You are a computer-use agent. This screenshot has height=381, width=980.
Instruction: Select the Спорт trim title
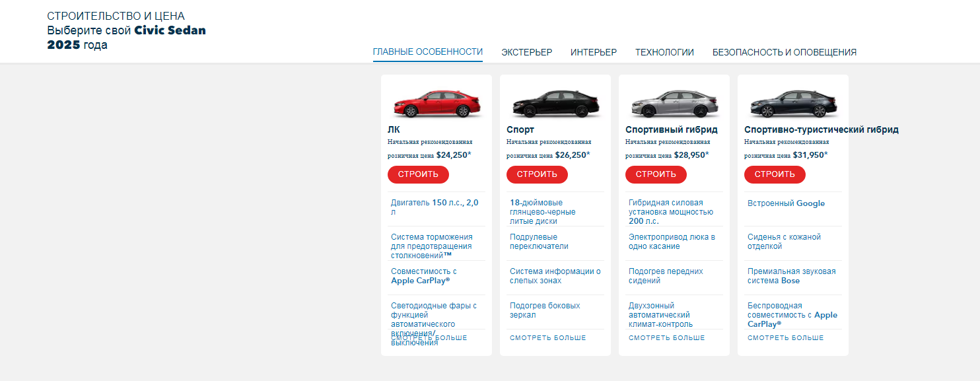point(520,129)
